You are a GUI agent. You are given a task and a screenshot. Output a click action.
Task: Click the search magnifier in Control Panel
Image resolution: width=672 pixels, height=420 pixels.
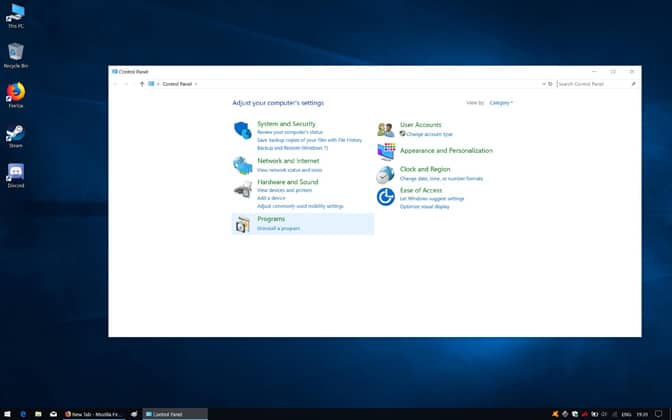[x=633, y=84]
